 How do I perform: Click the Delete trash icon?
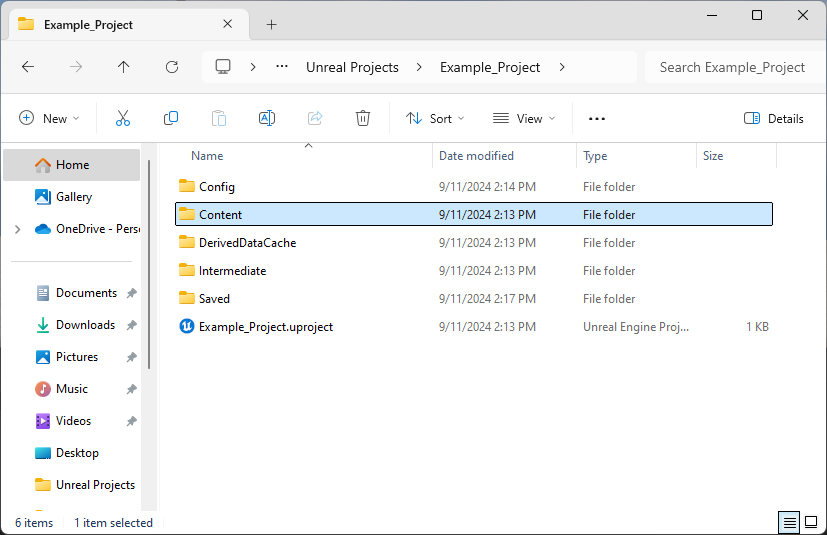(363, 118)
